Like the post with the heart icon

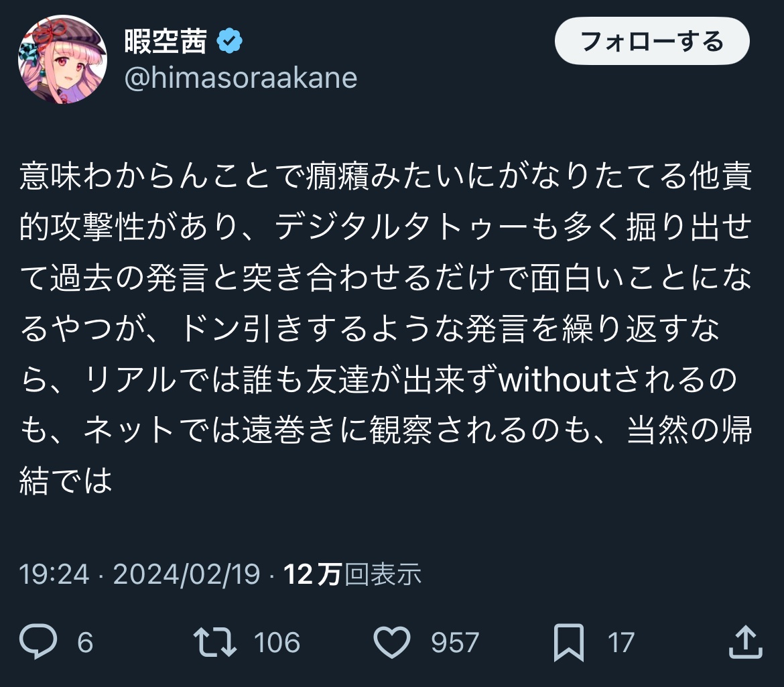tap(391, 643)
